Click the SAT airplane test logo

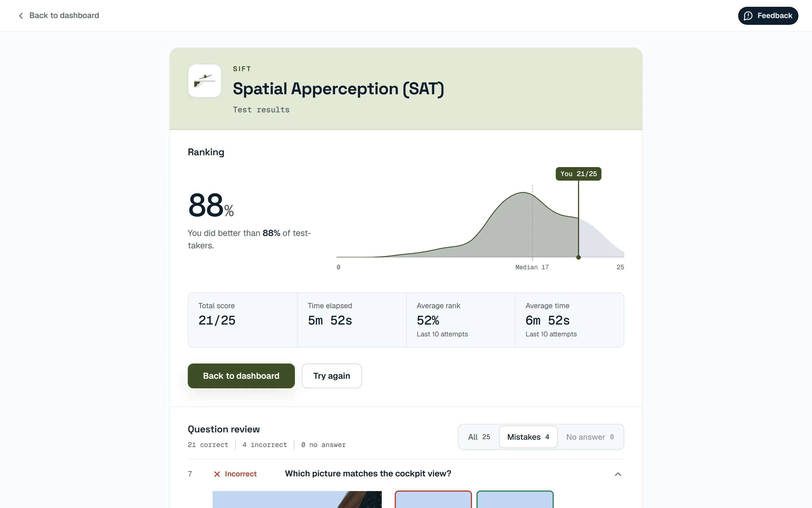click(x=205, y=81)
